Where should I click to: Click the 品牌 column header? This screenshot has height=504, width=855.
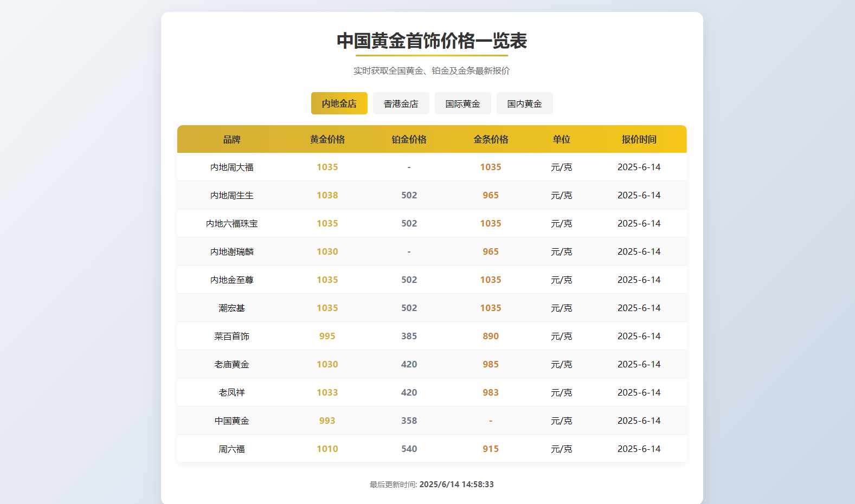[x=232, y=139]
